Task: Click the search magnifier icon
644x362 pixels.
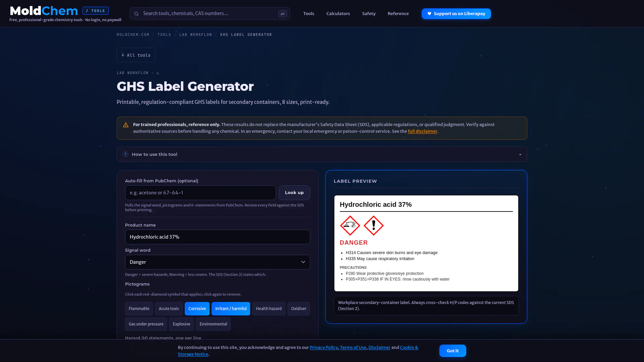Action: 137,14
